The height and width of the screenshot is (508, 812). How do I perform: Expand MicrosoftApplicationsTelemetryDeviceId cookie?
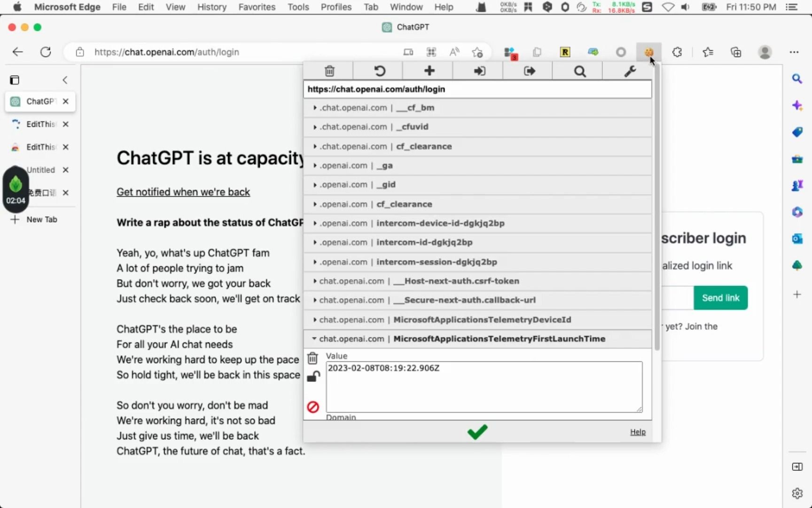[477, 320]
